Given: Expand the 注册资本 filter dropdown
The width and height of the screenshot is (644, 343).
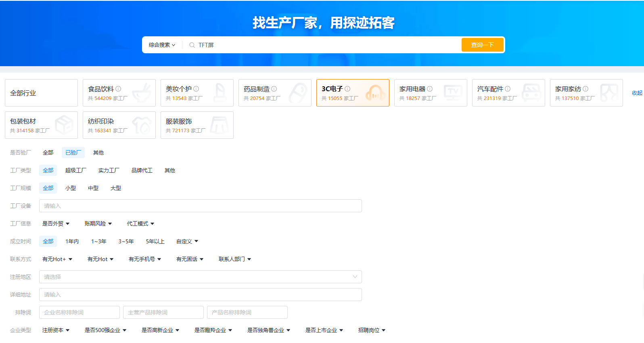Looking at the screenshot, I should (56, 330).
